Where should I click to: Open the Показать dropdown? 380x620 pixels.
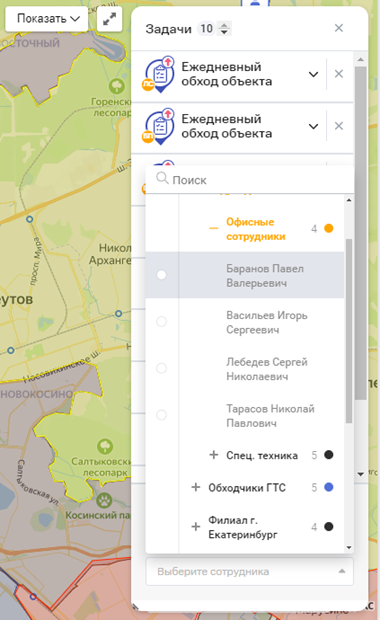pos(47,19)
